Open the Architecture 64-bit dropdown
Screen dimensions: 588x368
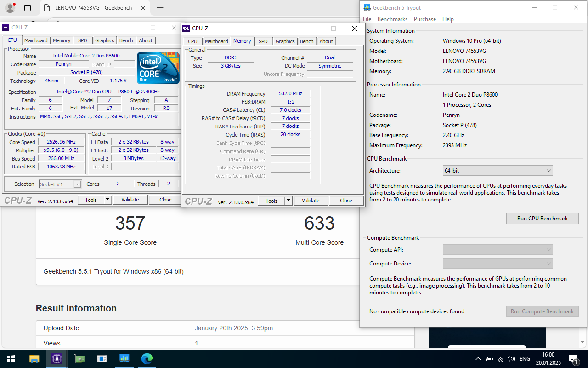(x=498, y=171)
